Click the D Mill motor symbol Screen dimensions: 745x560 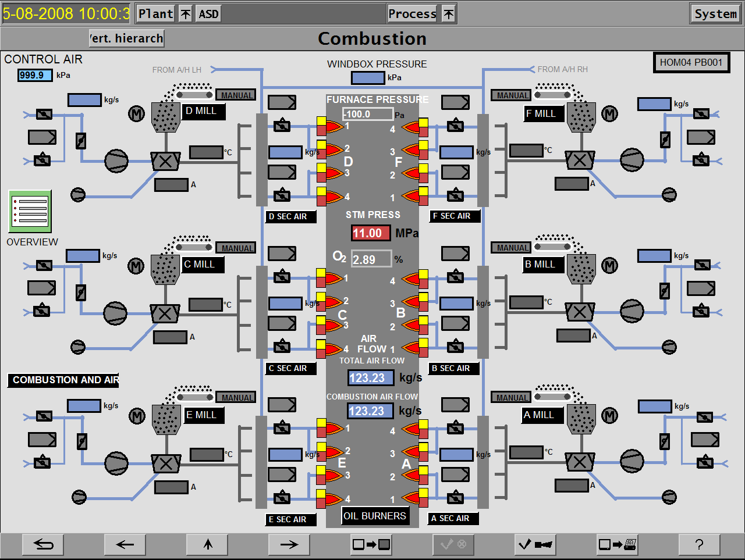[x=136, y=114]
